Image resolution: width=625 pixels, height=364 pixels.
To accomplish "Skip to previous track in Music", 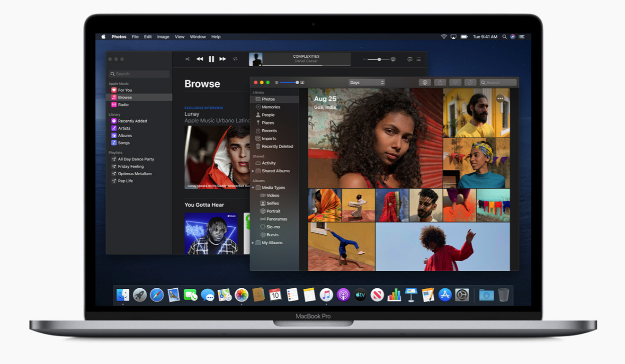I will [x=200, y=59].
